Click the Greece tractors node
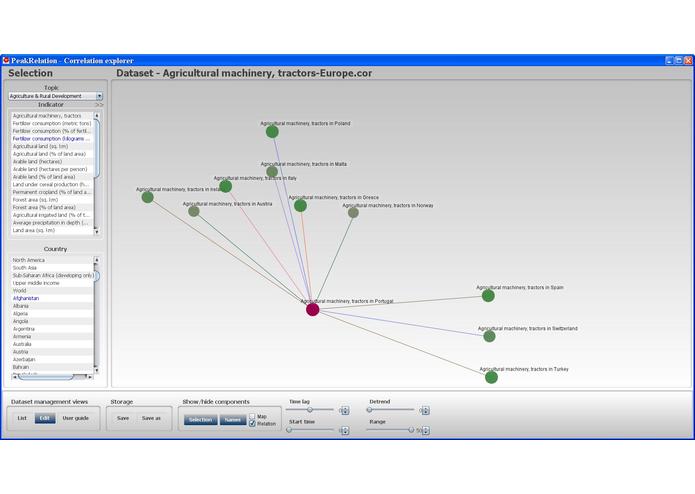Image resolution: width=695 pixels, height=494 pixels. [301, 206]
